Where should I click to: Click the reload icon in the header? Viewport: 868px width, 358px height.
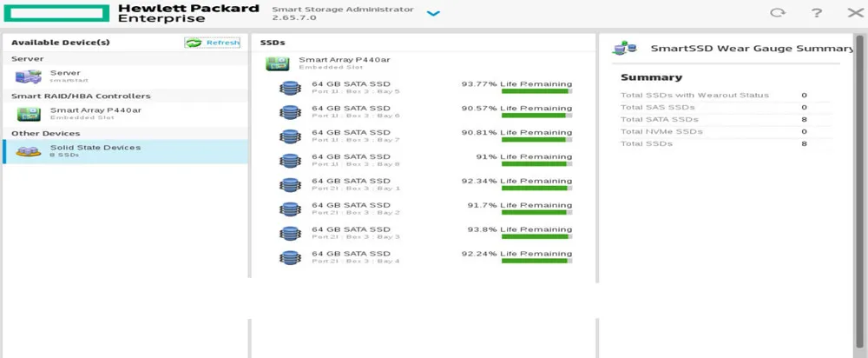click(778, 13)
